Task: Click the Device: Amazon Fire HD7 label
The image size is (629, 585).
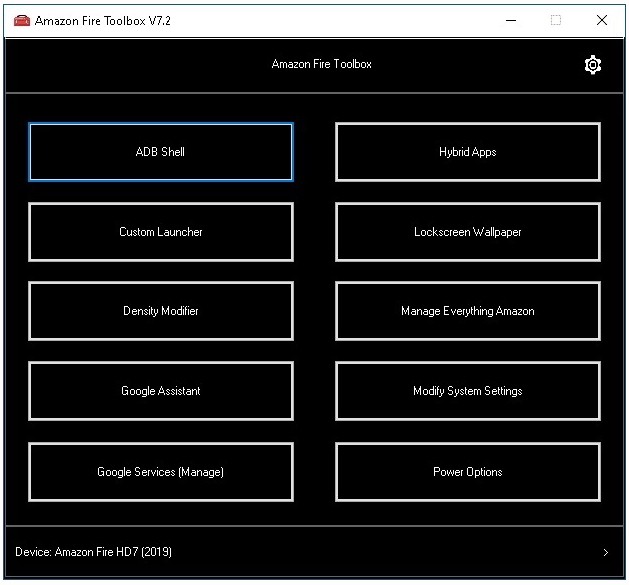Action: (x=86, y=552)
